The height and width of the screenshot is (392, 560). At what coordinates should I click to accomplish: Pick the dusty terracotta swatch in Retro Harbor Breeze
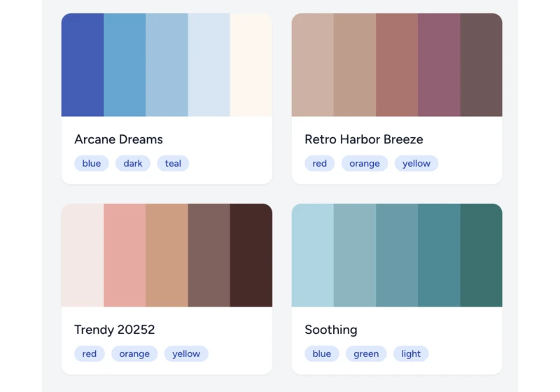(397, 64)
